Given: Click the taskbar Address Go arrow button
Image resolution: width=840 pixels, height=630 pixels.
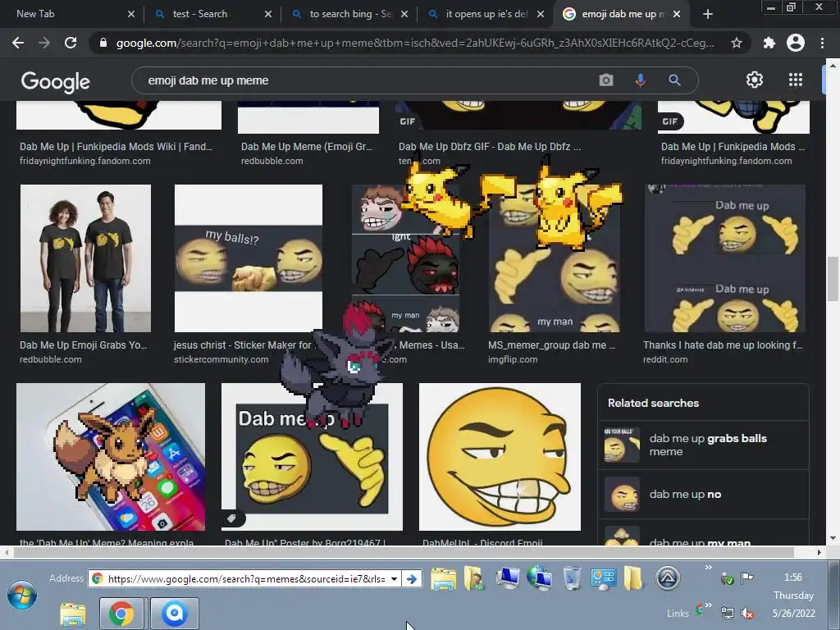Looking at the screenshot, I should click(412, 578).
